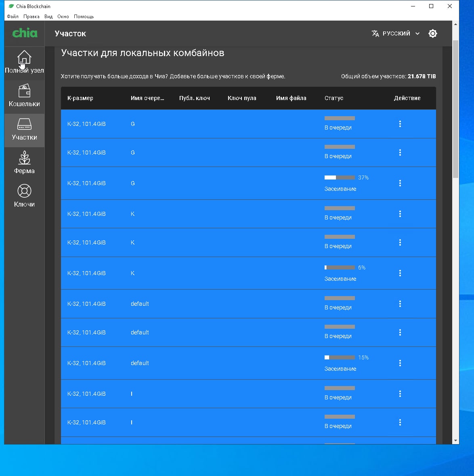Image resolution: width=474 pixels, height=476 pixels.
Task: Click the Имя файла column header
Action: 291,98
